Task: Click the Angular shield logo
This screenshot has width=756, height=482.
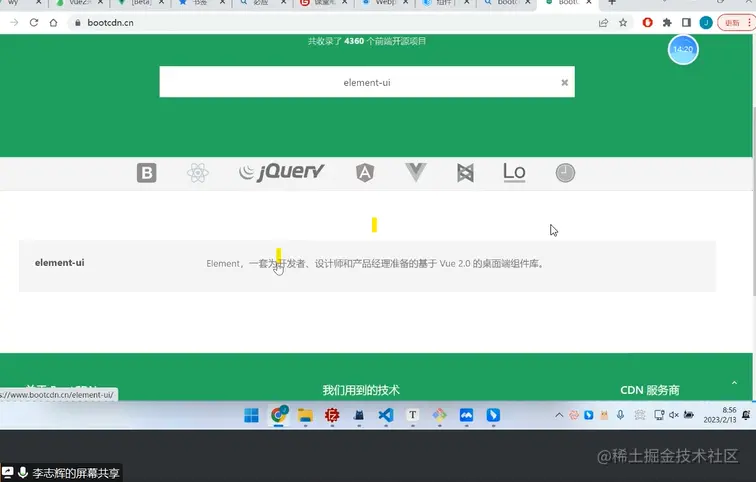Action: point(365,173)
